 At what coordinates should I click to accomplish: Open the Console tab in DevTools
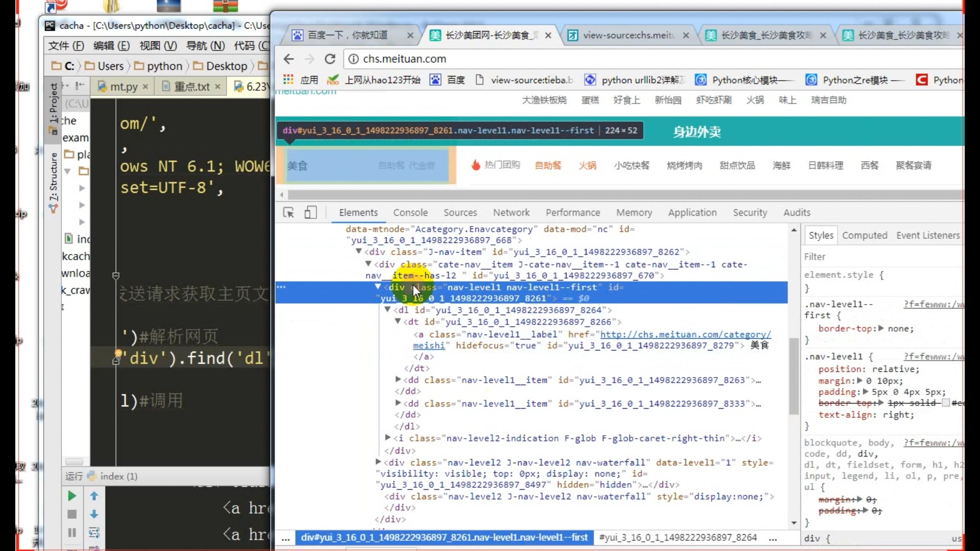click(x=410, y=213)
